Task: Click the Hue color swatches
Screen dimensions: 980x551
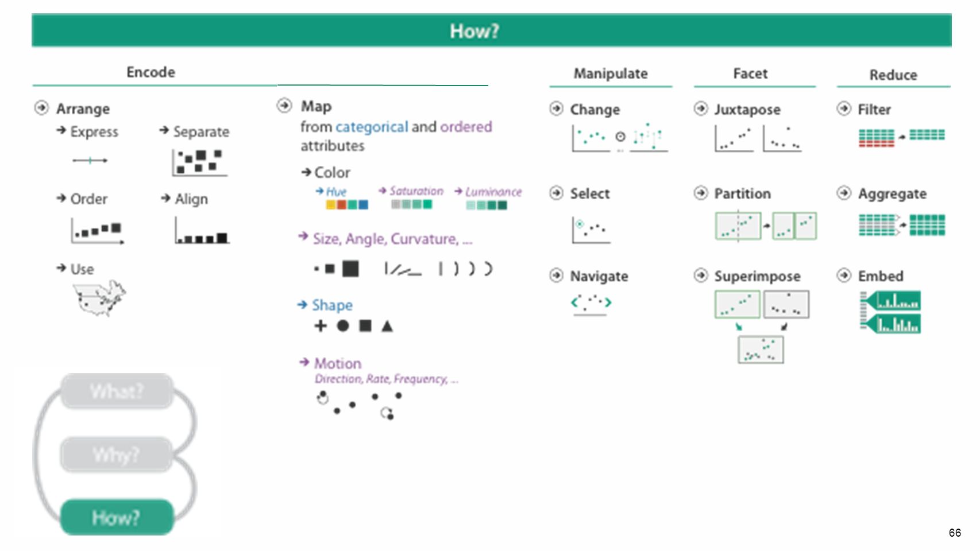Action: [x=347, y=205]
